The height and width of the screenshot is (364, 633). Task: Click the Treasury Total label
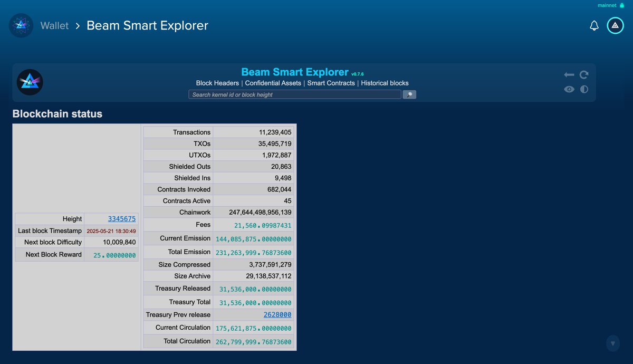pos(189,302)
